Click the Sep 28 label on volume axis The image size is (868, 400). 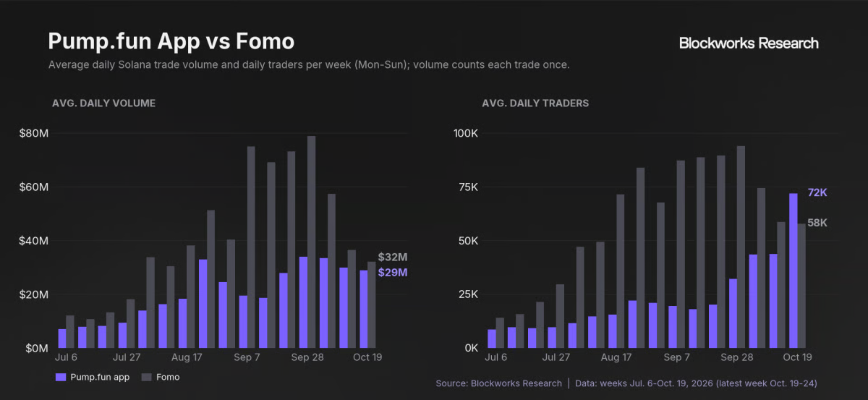(x=307, y=357)
